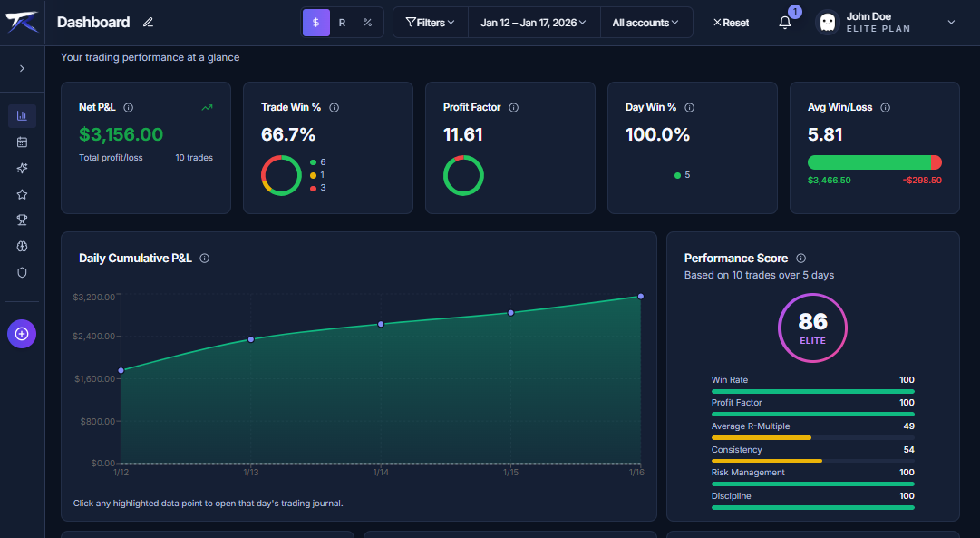Expand the All accounts dropdown
This screenshot has height=538, width=980.
click(645, 23)
